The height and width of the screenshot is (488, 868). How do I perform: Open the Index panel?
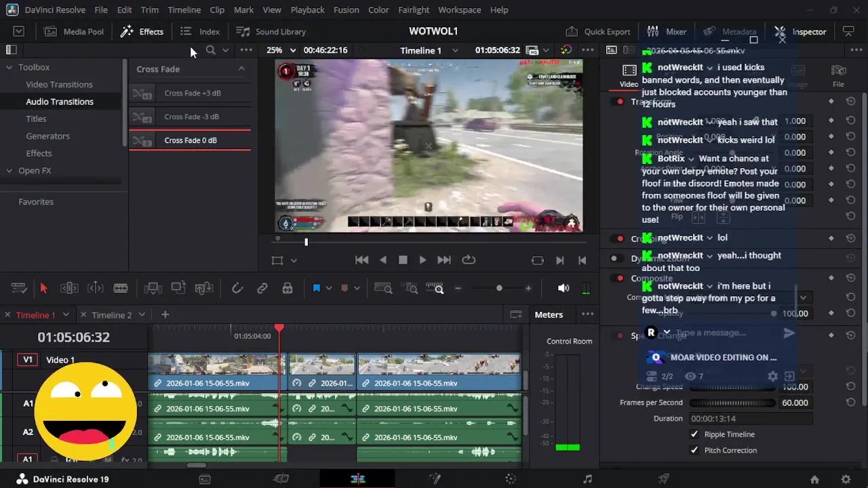click(x=200, y=31)
